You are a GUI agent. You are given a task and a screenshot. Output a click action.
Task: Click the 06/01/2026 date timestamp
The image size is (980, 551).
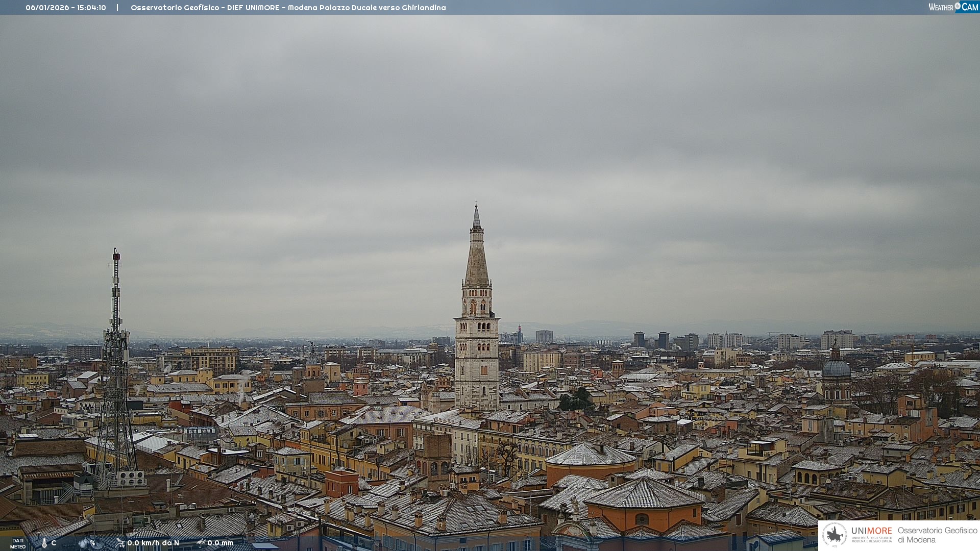(47, 8)
